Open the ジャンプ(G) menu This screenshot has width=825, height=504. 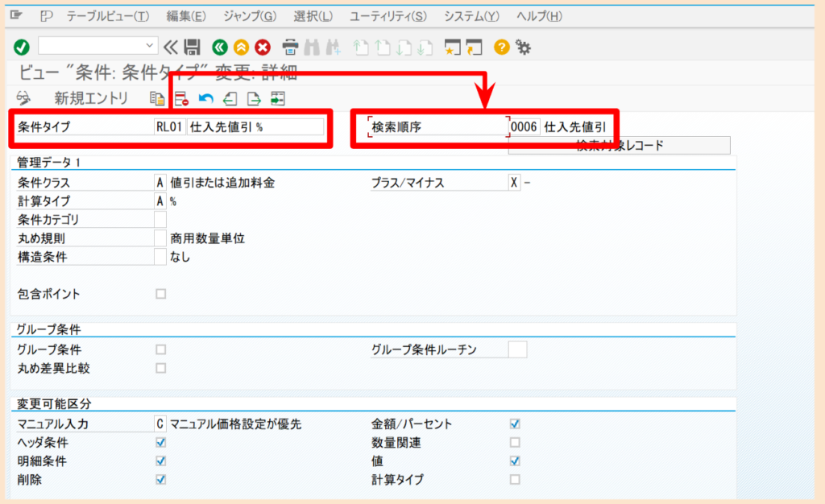(x=250, y=16)
